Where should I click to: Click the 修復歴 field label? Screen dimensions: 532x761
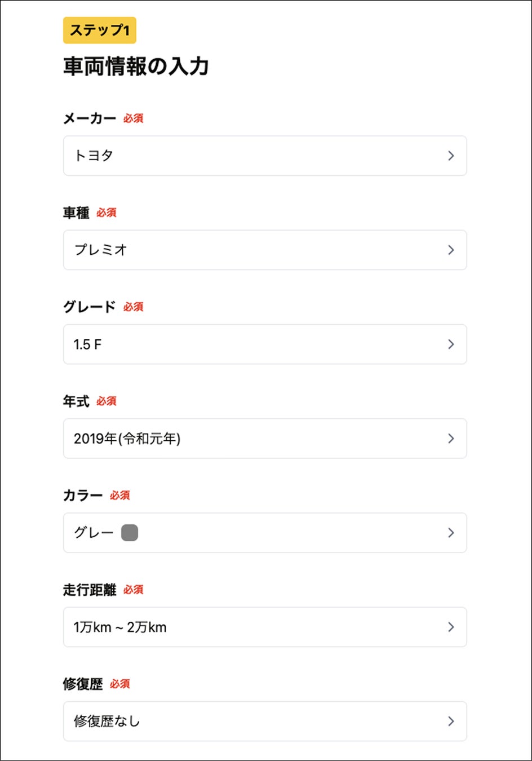point(83,684)
